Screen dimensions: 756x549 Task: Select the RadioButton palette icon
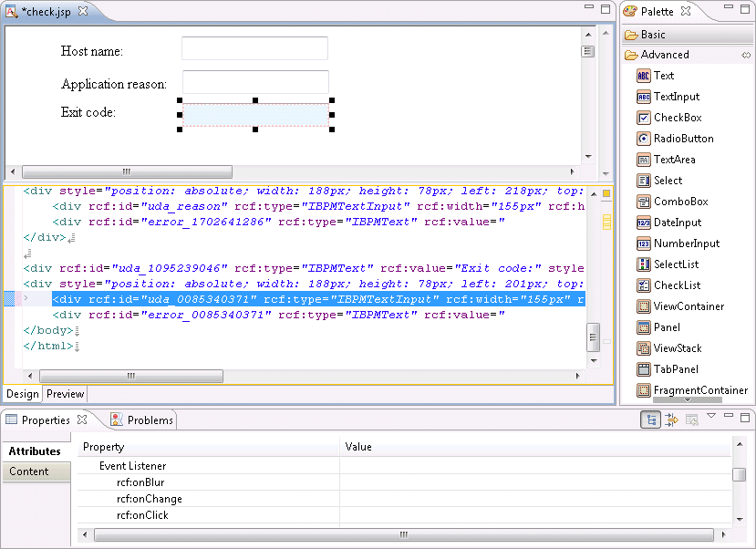point(643,139)
